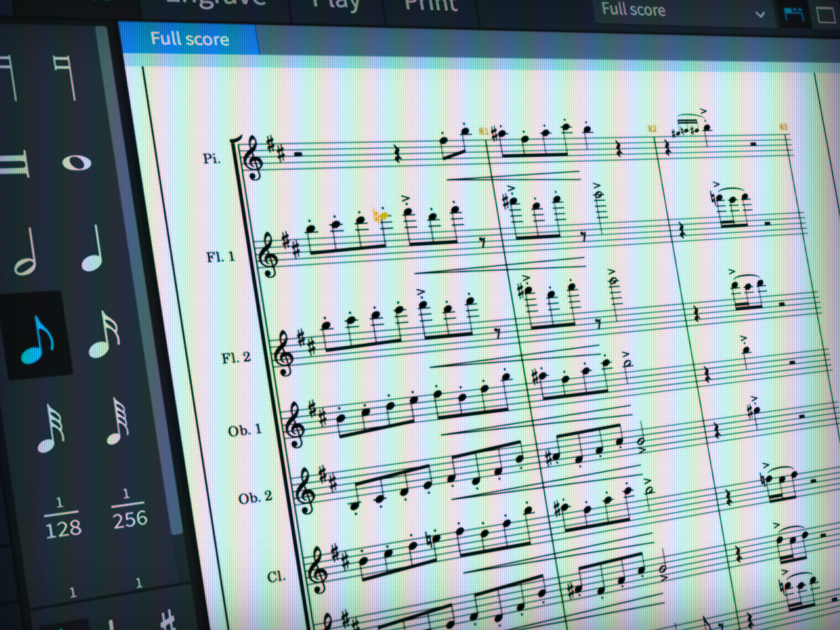840x630 pixels.
Task: Click bar number 82
Action: (652, 128)
